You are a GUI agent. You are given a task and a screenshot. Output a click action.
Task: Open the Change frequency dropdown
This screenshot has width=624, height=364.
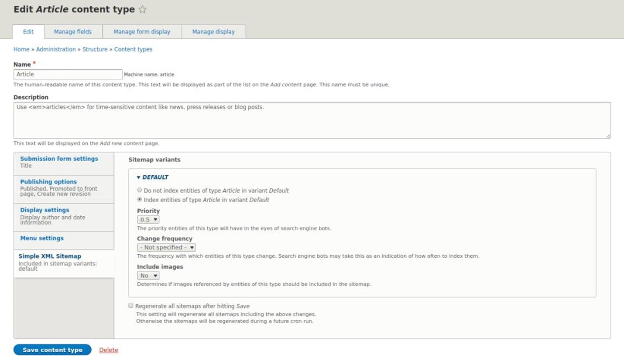click(166, 247)
